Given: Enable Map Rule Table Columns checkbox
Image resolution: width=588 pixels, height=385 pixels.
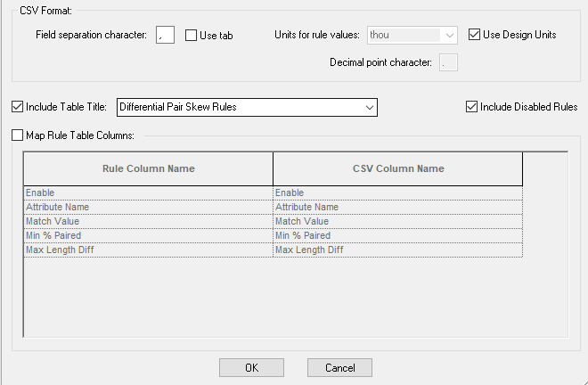Looking at the screenshot, I should [19, 135].
